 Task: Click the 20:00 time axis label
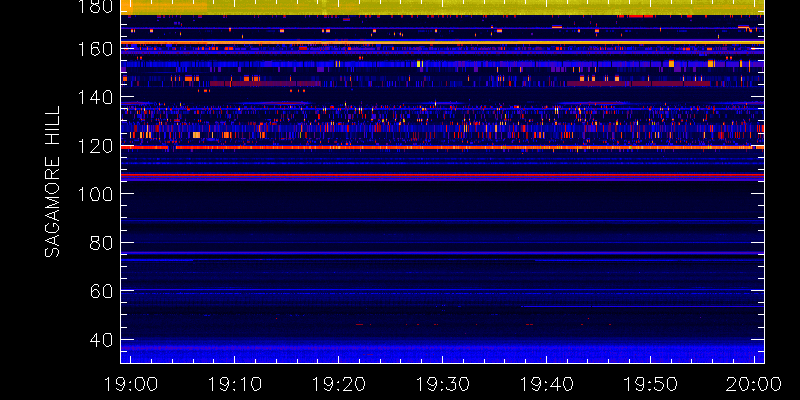[x=754, y=383]
